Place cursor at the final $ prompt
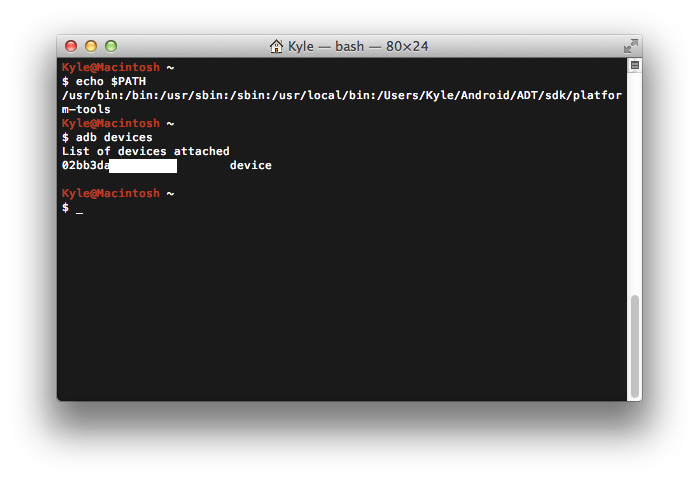The height and width of the screenshot is (480, 699). (x=79, y=208)
